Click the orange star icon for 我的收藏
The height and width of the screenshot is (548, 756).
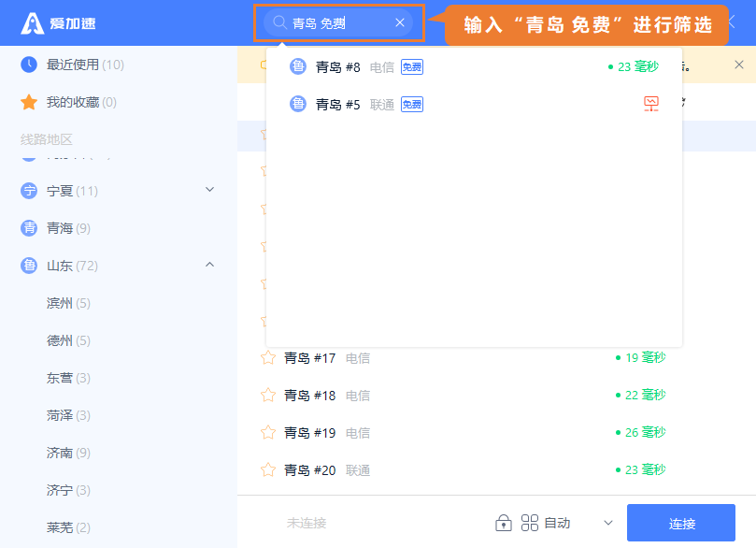tap(29, 102)
